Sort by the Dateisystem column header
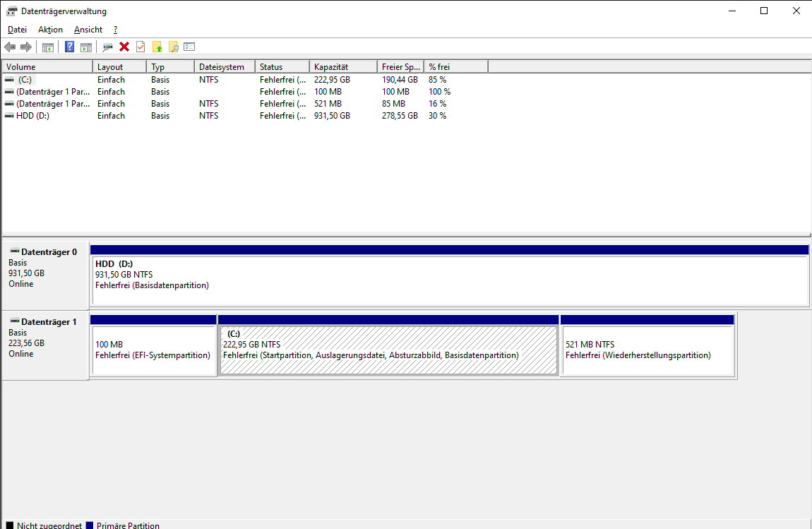The image size is (812, 529). coord(225,67)
